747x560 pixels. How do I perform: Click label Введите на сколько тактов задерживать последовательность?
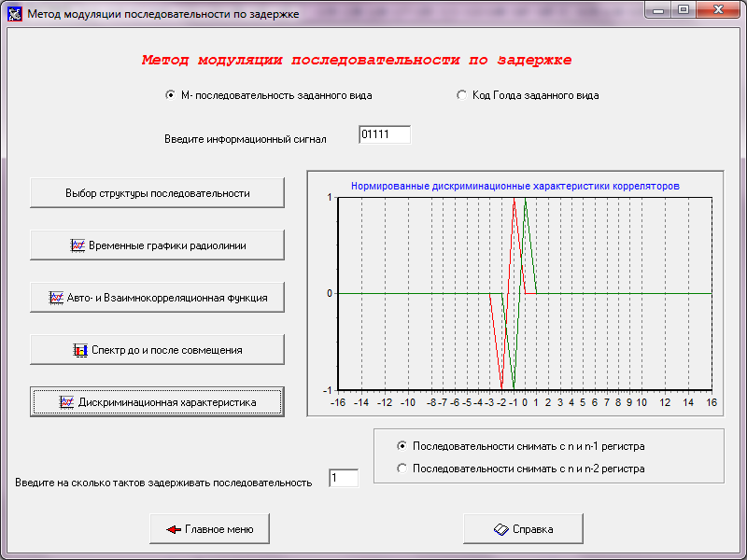click(x=163, y=483)
